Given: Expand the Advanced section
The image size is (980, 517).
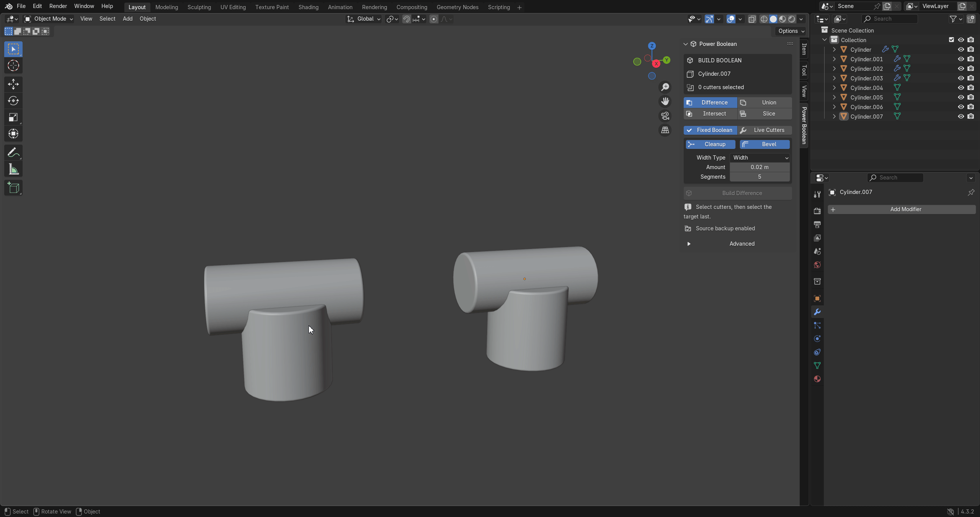Looking at the screenshot, I should tap(738, 244).
